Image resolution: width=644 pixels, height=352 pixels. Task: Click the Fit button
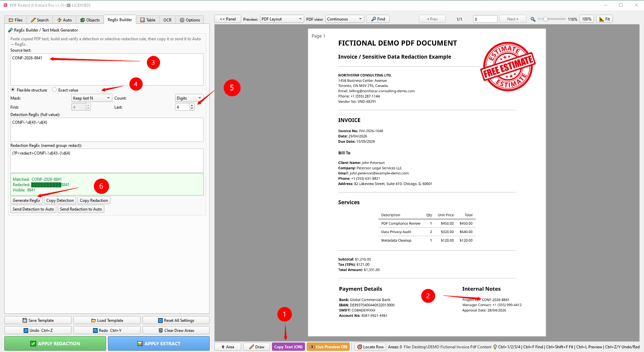pos(604,19)
